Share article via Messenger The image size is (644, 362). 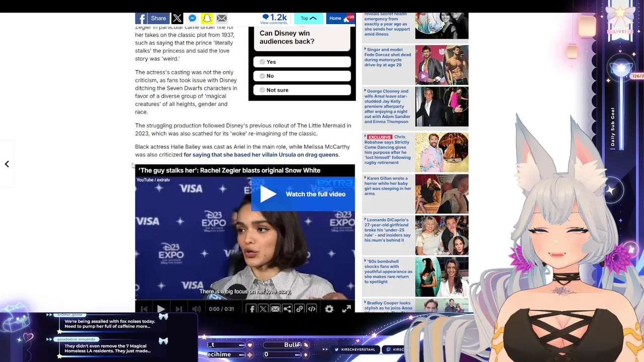coord(192,19)
